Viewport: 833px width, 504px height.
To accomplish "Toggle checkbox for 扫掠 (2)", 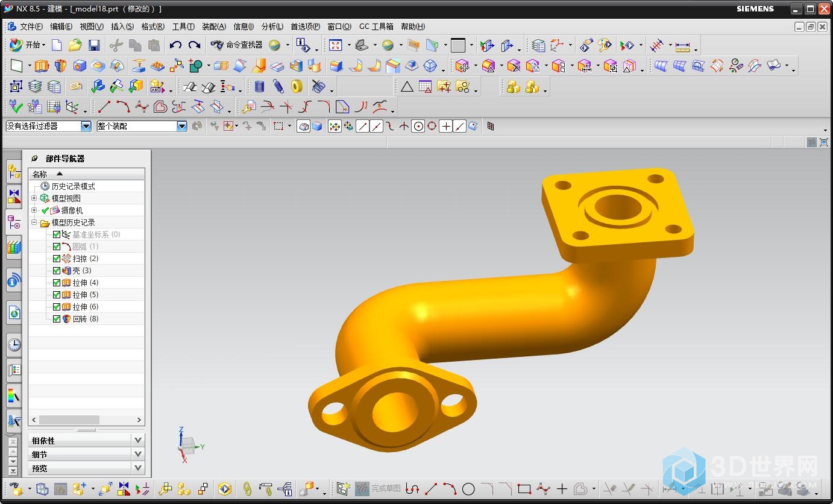I will click(57, 259).
